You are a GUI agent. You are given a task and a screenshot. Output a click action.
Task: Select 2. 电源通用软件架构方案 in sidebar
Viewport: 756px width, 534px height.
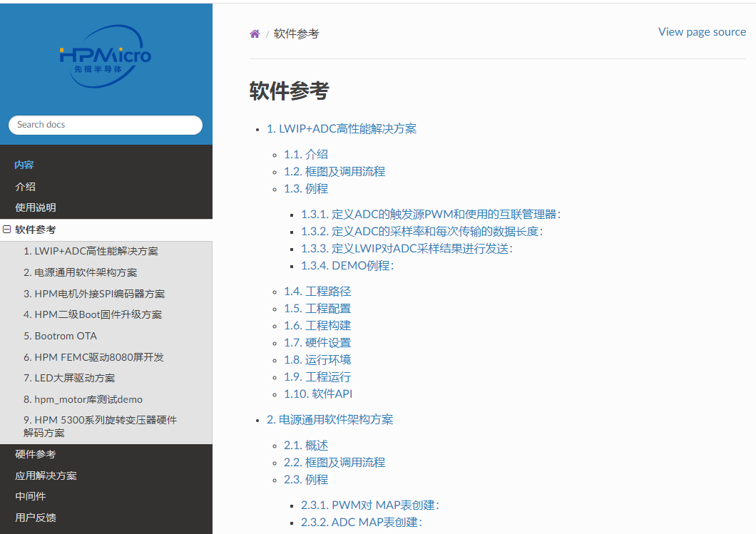click(x=80, y=272)
